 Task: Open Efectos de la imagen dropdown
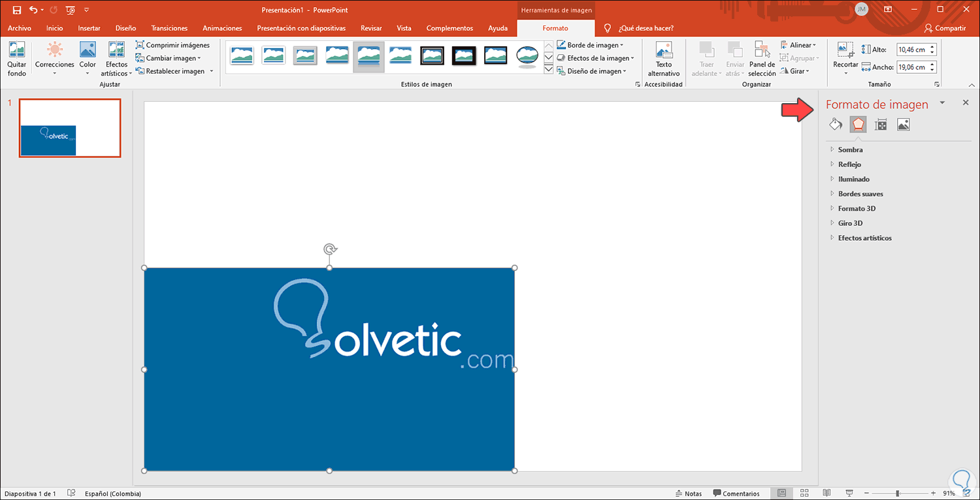(x=596, y=58)
